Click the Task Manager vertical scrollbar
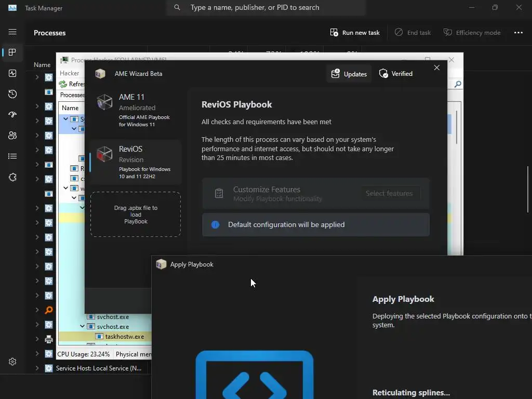 [528, 189]
